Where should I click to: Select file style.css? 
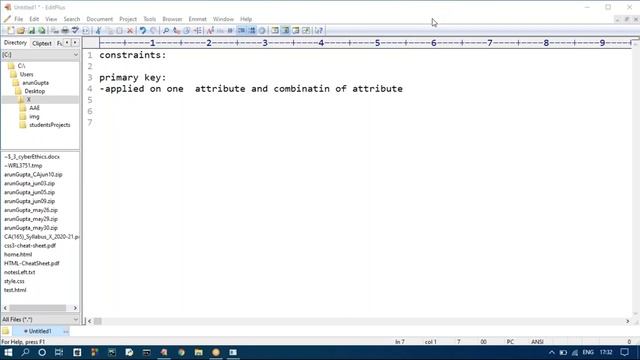click(14, 281)
